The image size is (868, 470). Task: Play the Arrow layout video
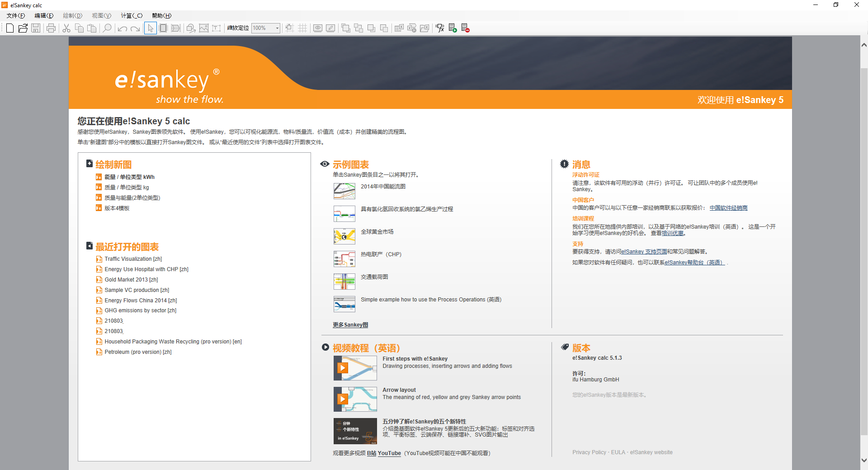[x=355, y=399]
